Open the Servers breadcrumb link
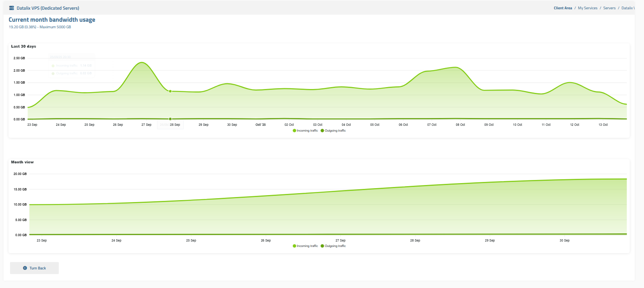This screenshot has height=288, width=644. point(609,8)
